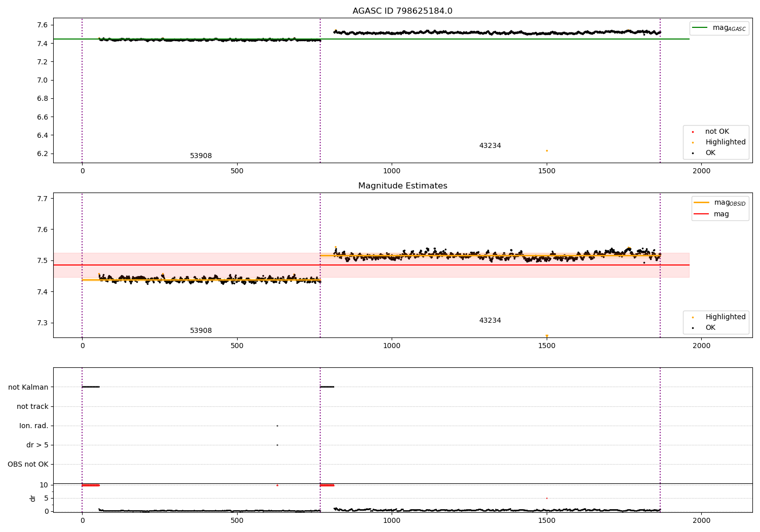Click the 'Magnitude Estimates' subplot title
This screenshot has width=760, height=532.
tap(402, 186)
